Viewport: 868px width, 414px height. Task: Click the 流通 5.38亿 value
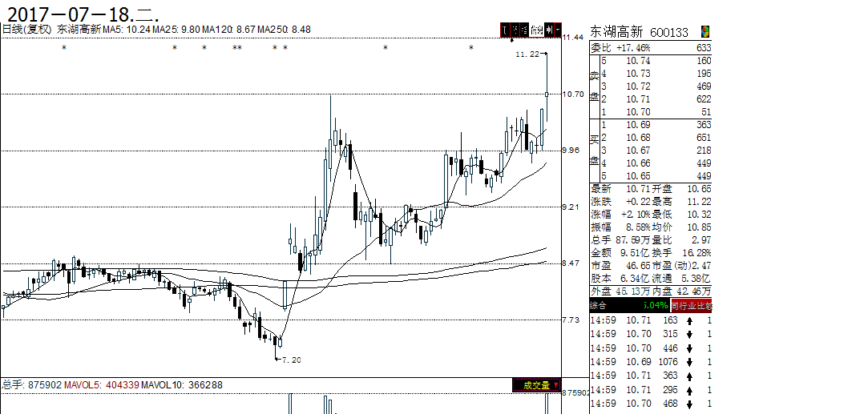pyautogui.click(x=697, y=279)
